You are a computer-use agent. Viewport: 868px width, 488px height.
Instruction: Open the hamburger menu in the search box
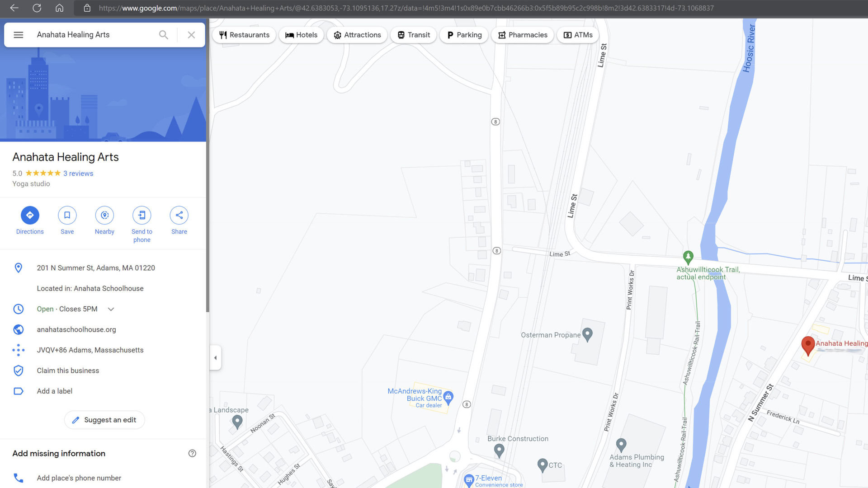(19, 35)
